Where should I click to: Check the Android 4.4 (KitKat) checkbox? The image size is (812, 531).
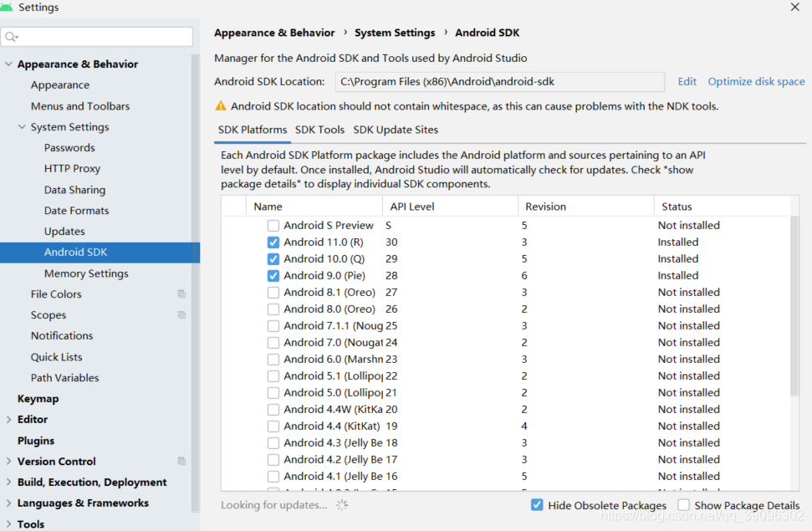coord(273,426)
